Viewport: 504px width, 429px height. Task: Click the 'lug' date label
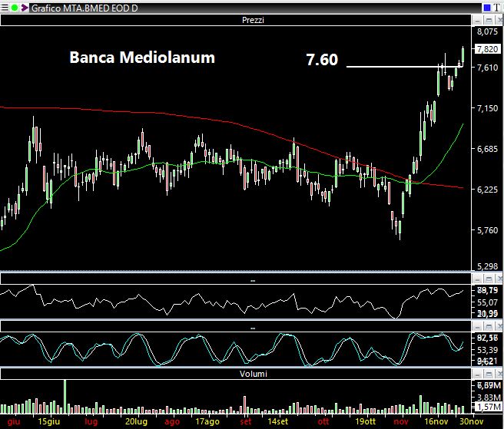point(91,421)
